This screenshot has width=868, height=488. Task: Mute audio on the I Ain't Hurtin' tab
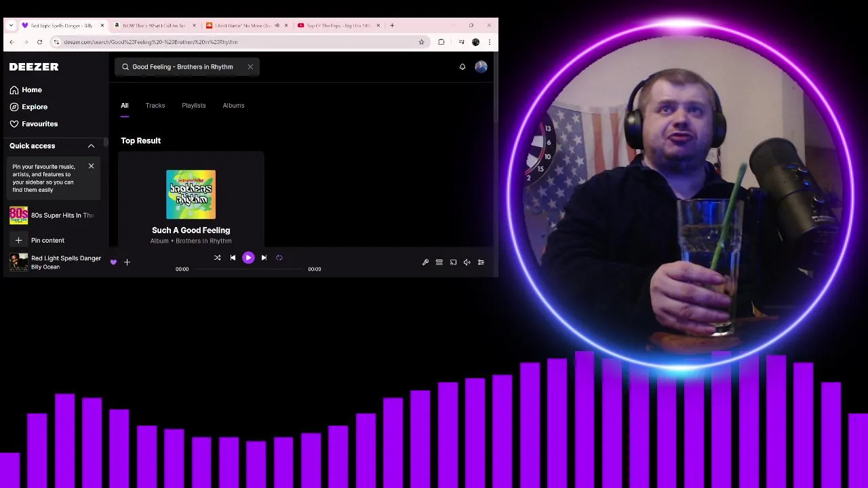click(277, 26)
